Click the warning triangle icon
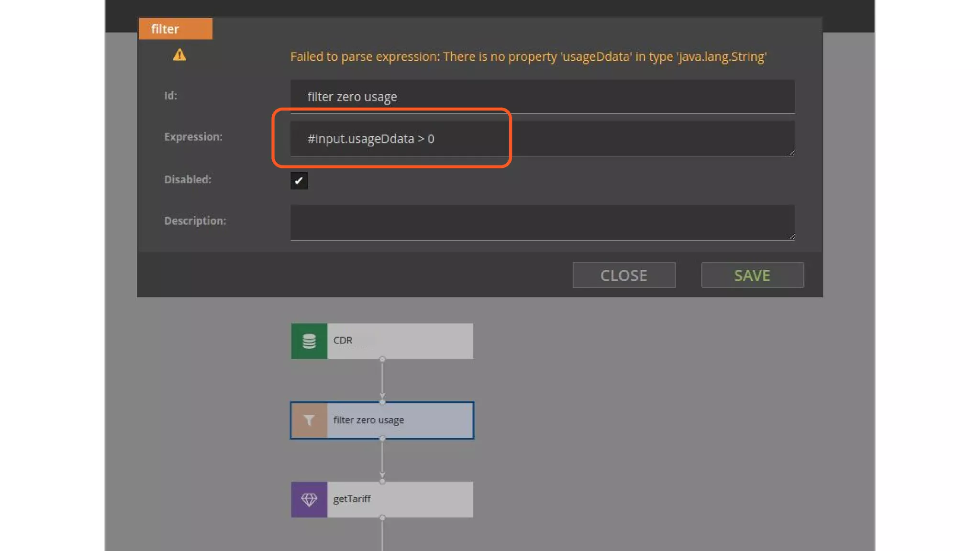This screenshot has height=551, width=980. (x=179, y=55)
